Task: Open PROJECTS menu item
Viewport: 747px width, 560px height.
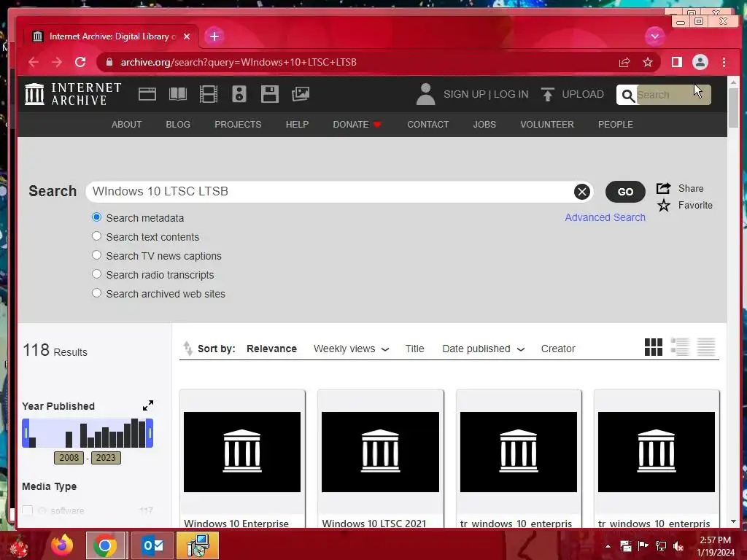Action: [x=238, y=124]
